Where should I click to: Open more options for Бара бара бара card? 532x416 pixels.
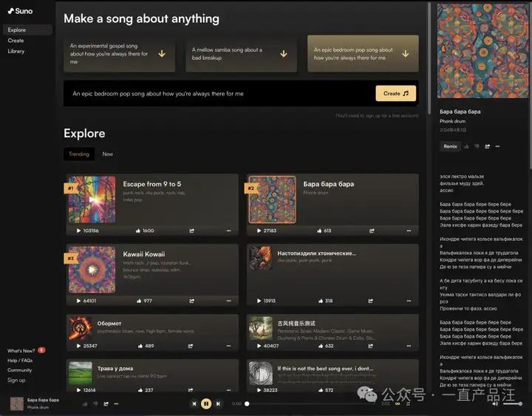[x=409, y=231]
